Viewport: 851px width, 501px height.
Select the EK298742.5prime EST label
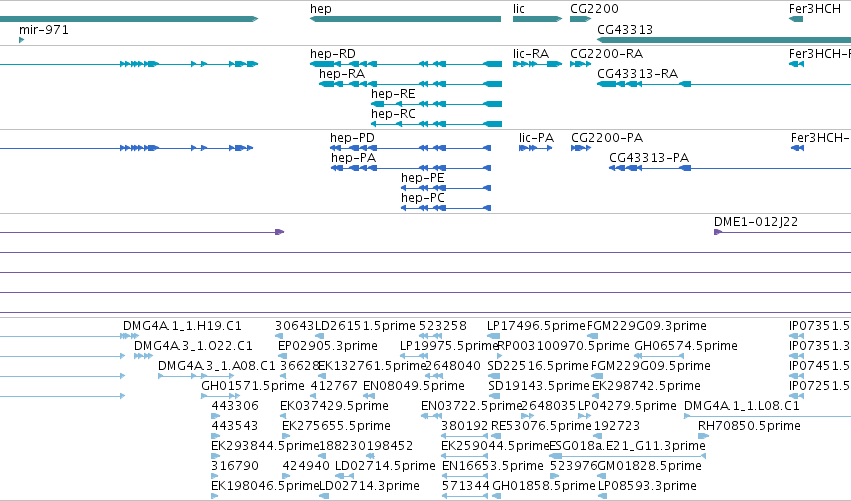click(646, 386)
